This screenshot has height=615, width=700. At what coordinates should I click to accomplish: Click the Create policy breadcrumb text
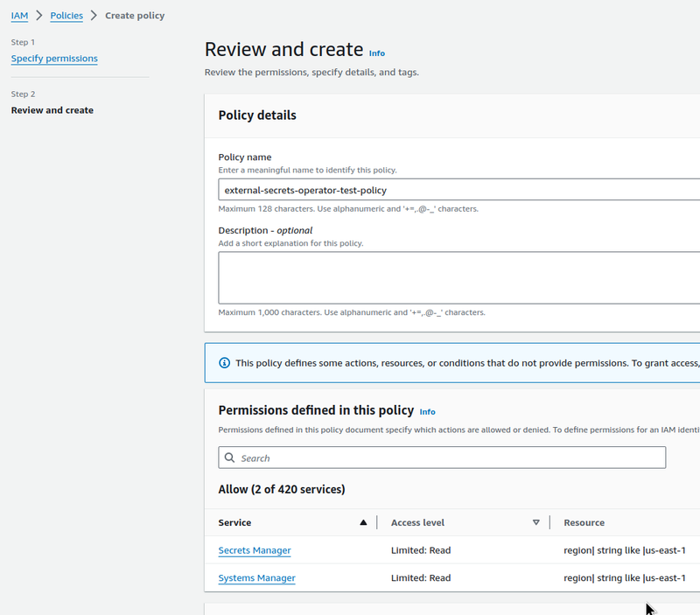coord(135,16)
